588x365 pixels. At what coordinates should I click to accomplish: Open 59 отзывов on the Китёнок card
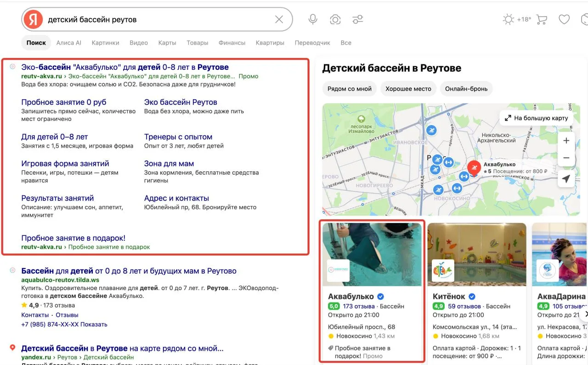(x=464, y=306)
